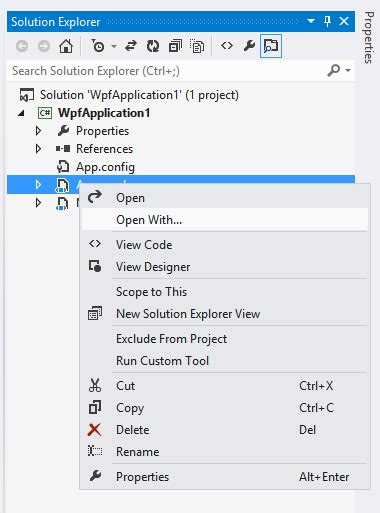This screenshot has height=513, width=380.
Task: Click the Refresh icon in toolbar
Action: (x=153, y=46)
